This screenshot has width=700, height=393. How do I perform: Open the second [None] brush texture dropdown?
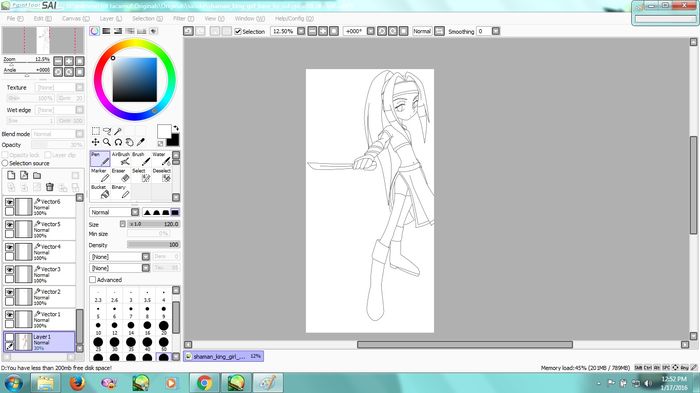tap(146, 268)
